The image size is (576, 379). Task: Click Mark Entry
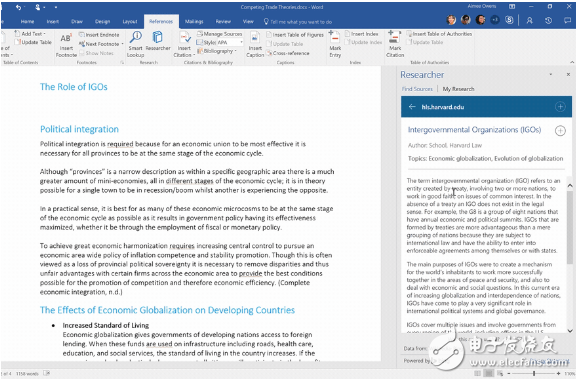pos(335,44)
